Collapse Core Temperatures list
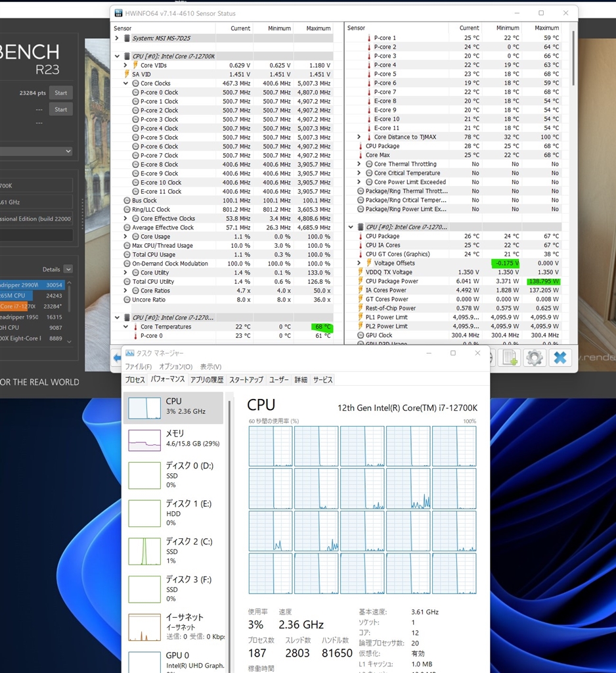The image size is (616, 673). tap(125, 327)
